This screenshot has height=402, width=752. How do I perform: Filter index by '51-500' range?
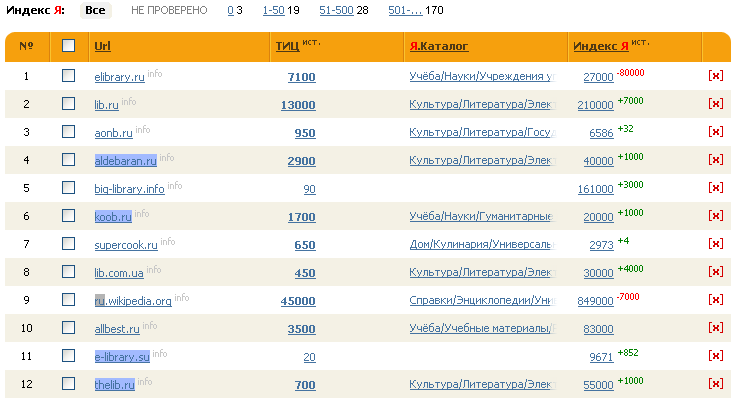[336, 10]
